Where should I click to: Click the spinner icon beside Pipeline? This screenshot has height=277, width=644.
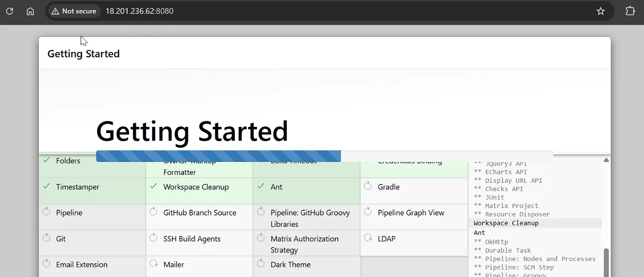coord(46,213)
